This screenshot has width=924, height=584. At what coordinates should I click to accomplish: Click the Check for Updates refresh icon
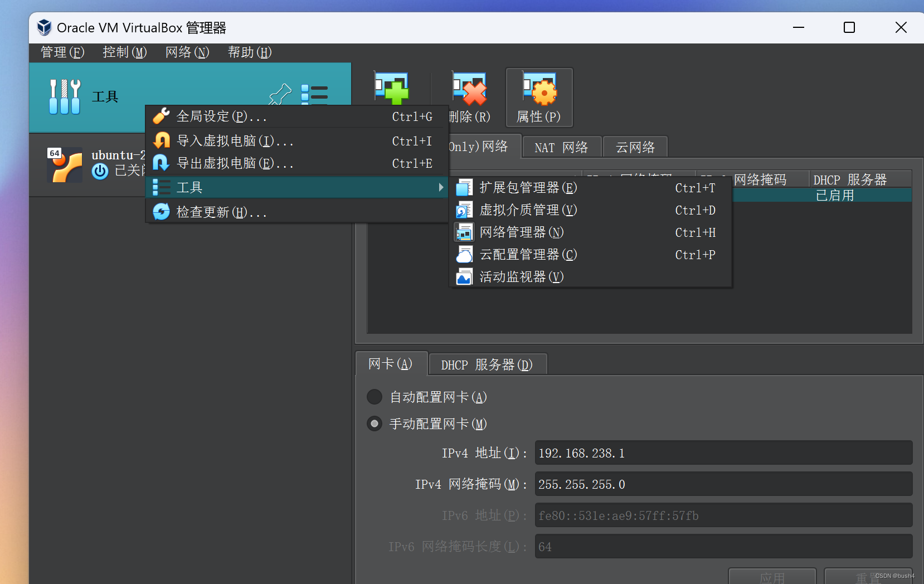point(161,212)
